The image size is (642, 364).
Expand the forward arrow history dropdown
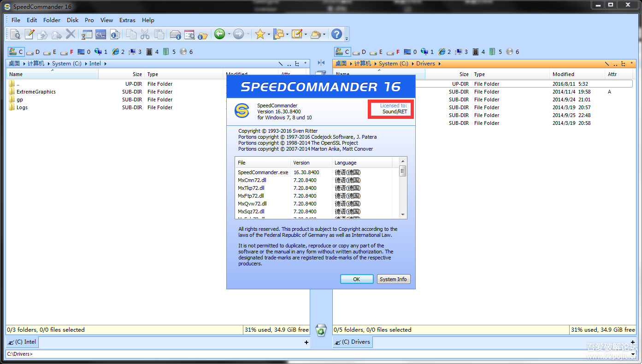248,34
